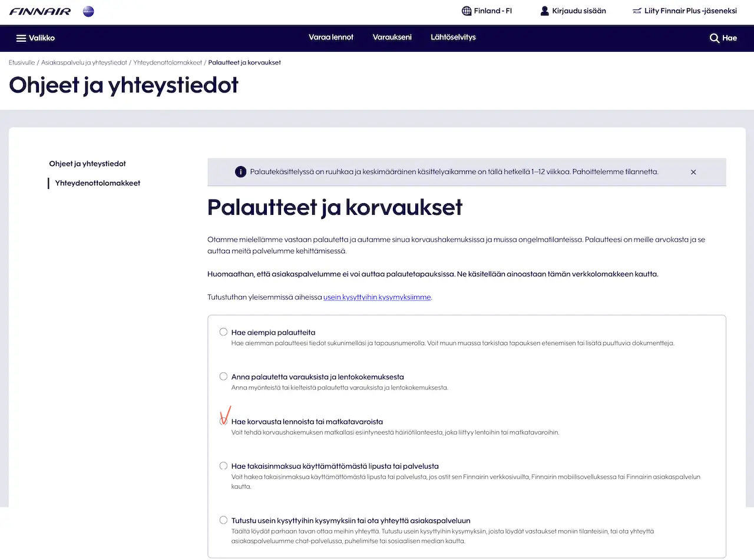Image resolution: width=754 pixels, height=560 pixels.
Task: Click the Ohjeet ja yhteystiedot page title
Action: pyautogui.click(x=124, y=85)
